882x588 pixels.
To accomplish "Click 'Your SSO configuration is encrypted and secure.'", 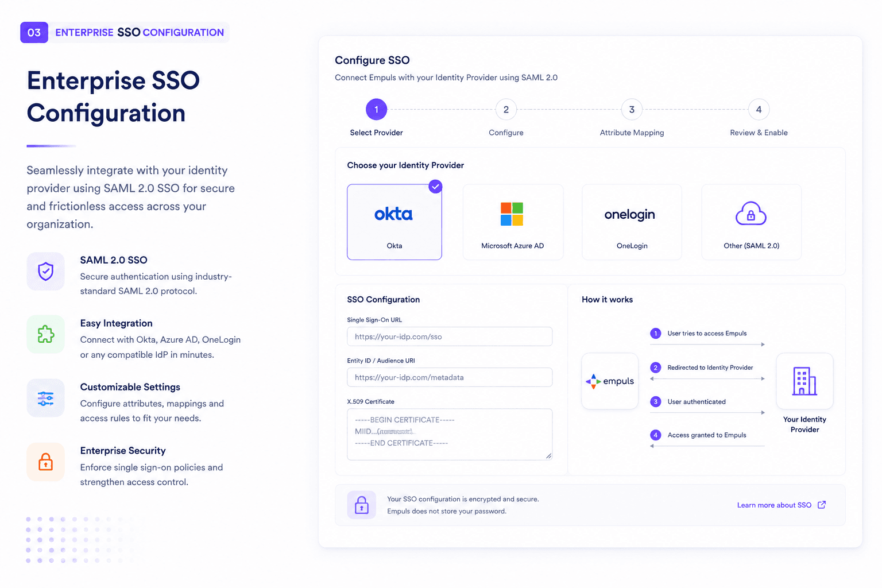I will [463, 499].
